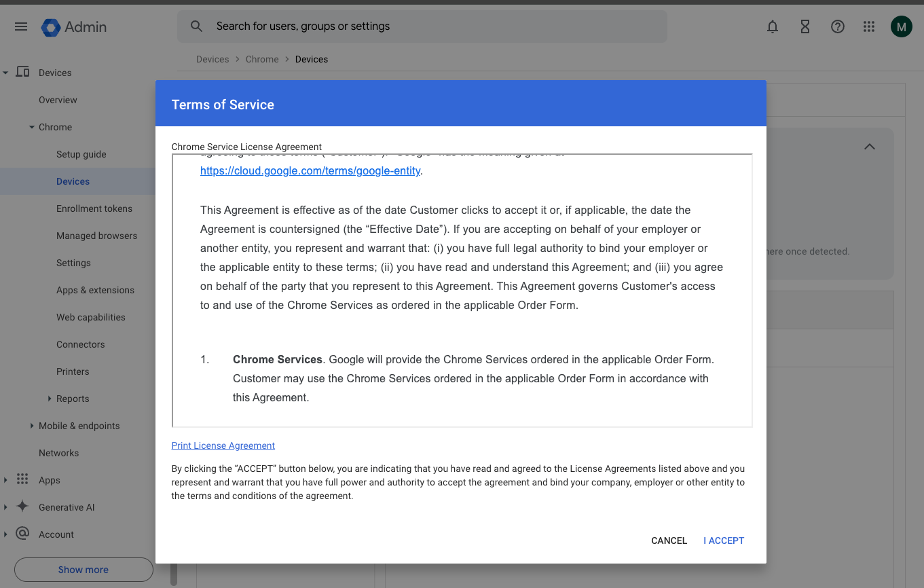Select Managed browsers in the sidebar
Image resolution: width=924 pixels, height=588 pixels.
pos(96,236)
